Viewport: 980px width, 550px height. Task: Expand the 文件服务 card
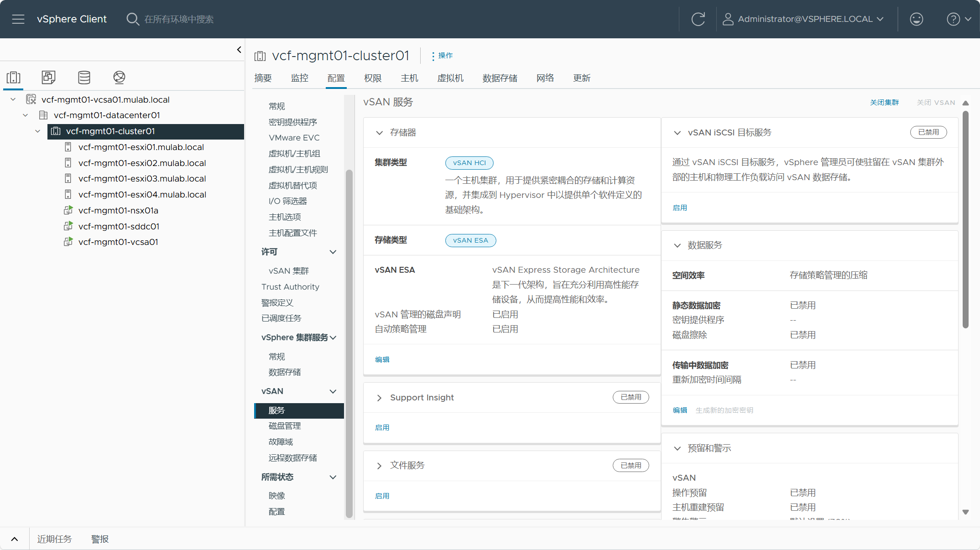click(x=379, y=466)
